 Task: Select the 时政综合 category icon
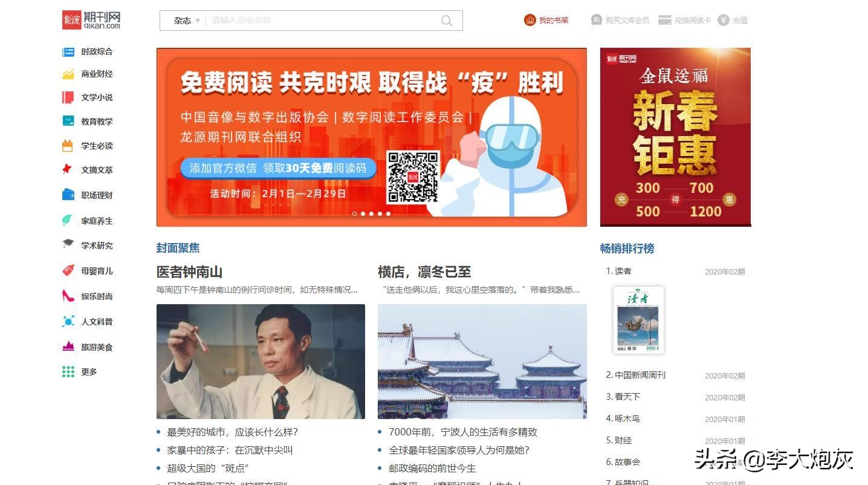68,52
